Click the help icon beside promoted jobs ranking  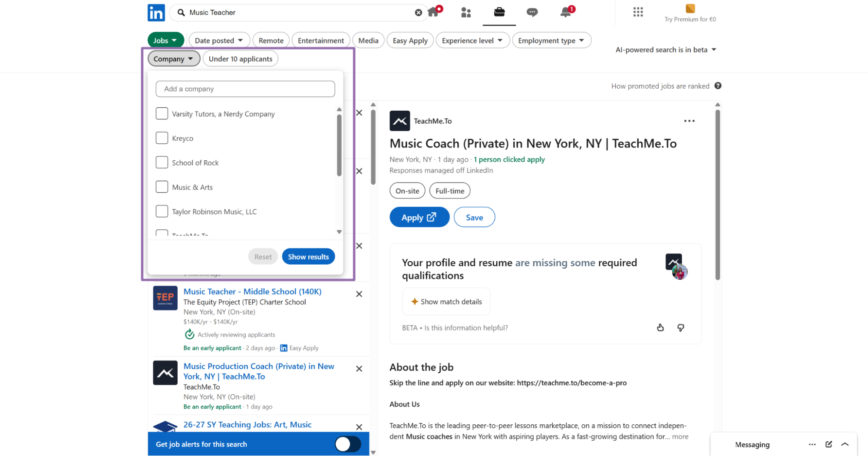tap(718, 86)
